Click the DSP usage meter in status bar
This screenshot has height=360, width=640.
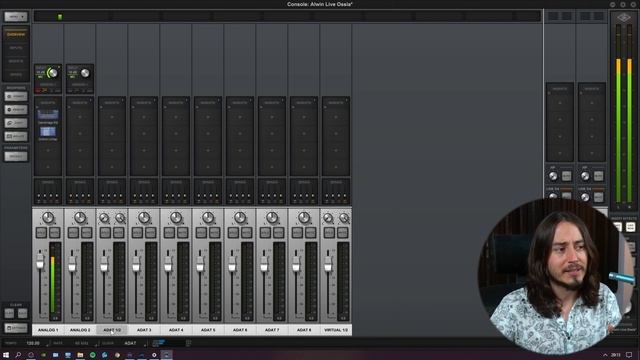(x=158, y=343)
